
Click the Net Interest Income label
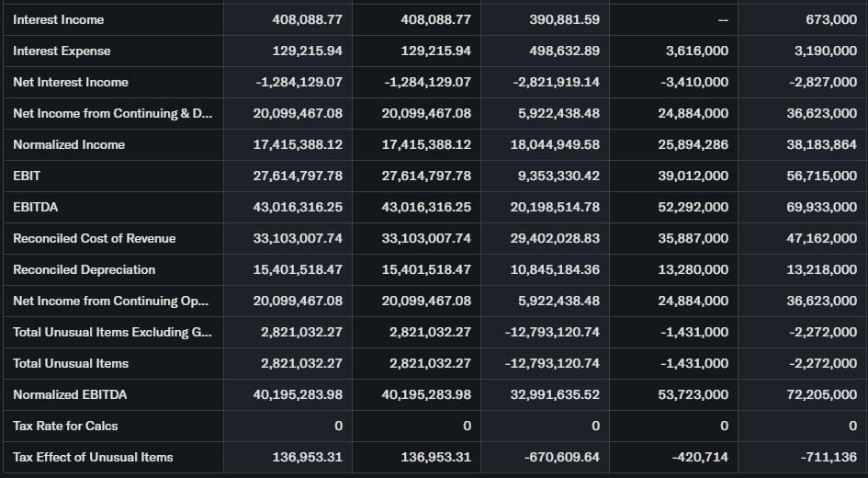pos(71,82)
